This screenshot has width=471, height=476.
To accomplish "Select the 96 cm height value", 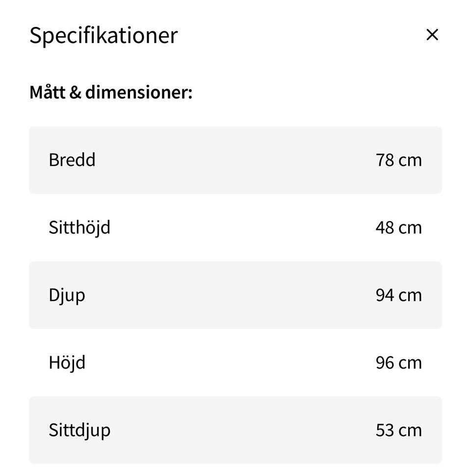I will click(398, 363).
